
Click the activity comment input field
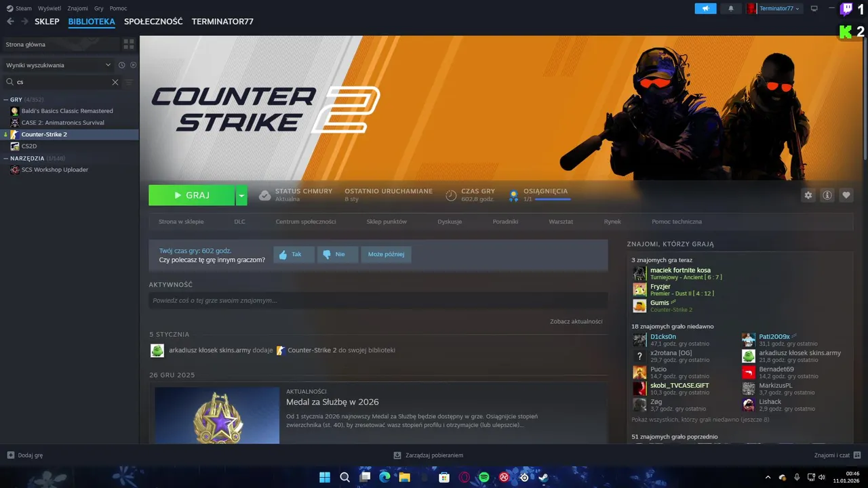coord(378,300)
